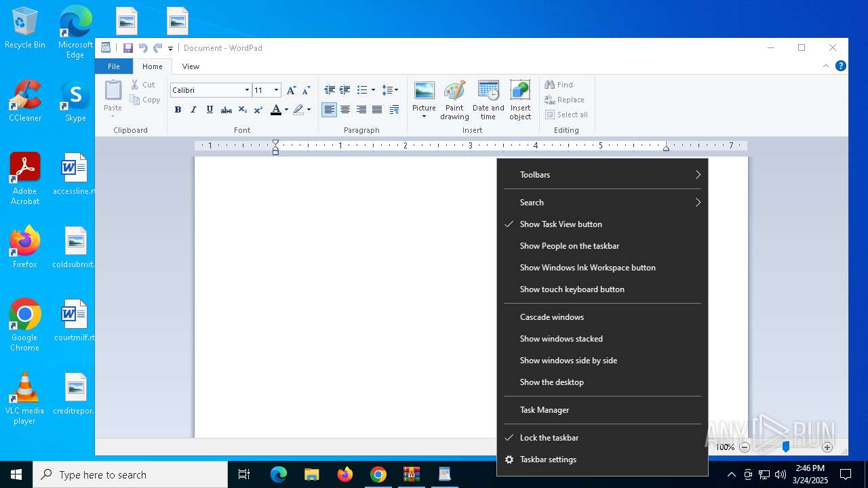Image resolution: width=868 pixels, height=488 pixels.
Task: Open text color dropdown arrow
Action: [286, 110]
